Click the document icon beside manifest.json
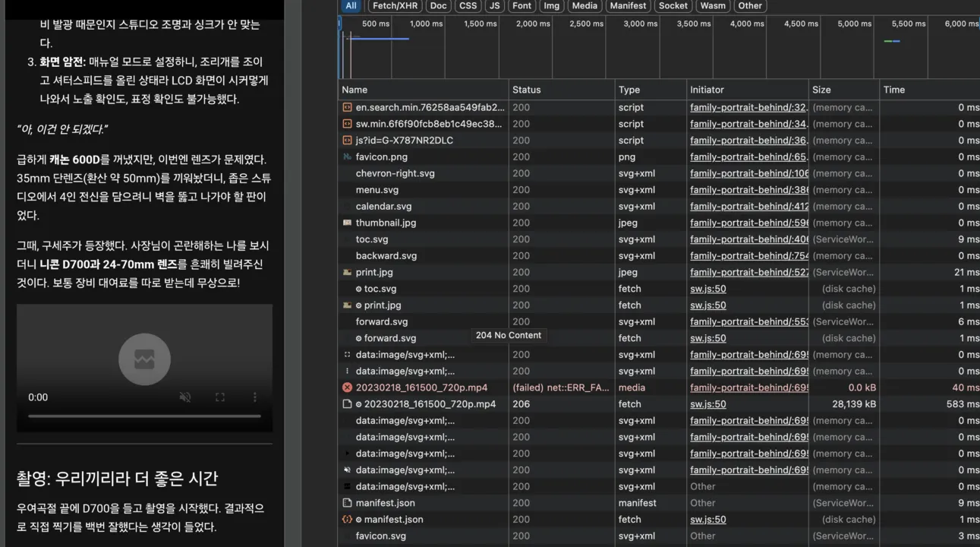This screenshot has height=547, width=980. (x=347, y=503)
